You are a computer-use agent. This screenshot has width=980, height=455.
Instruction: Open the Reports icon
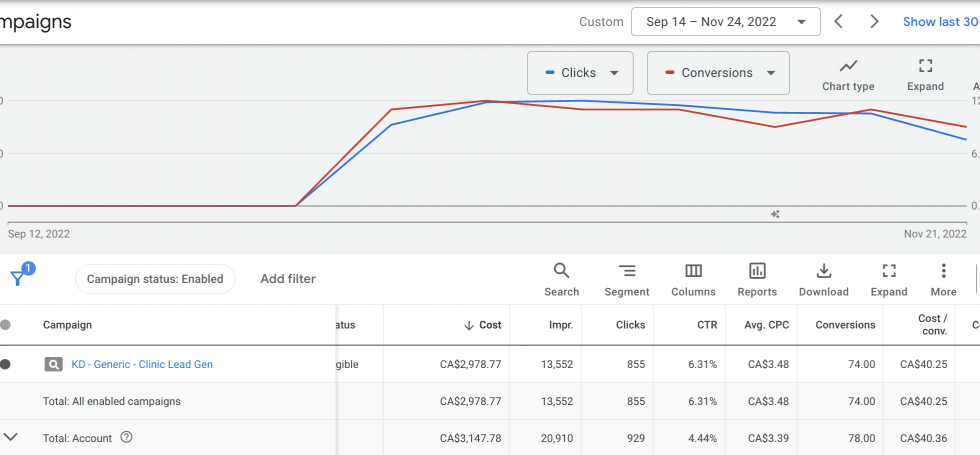click(x=757, y=279)
